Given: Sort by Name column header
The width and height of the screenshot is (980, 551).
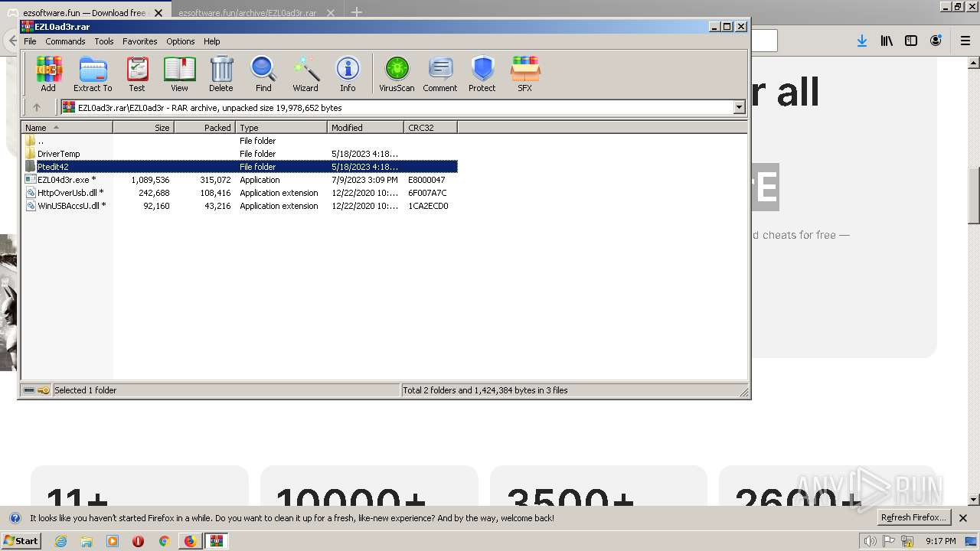Looking at the screenshot, I should [x=67, y=127].
